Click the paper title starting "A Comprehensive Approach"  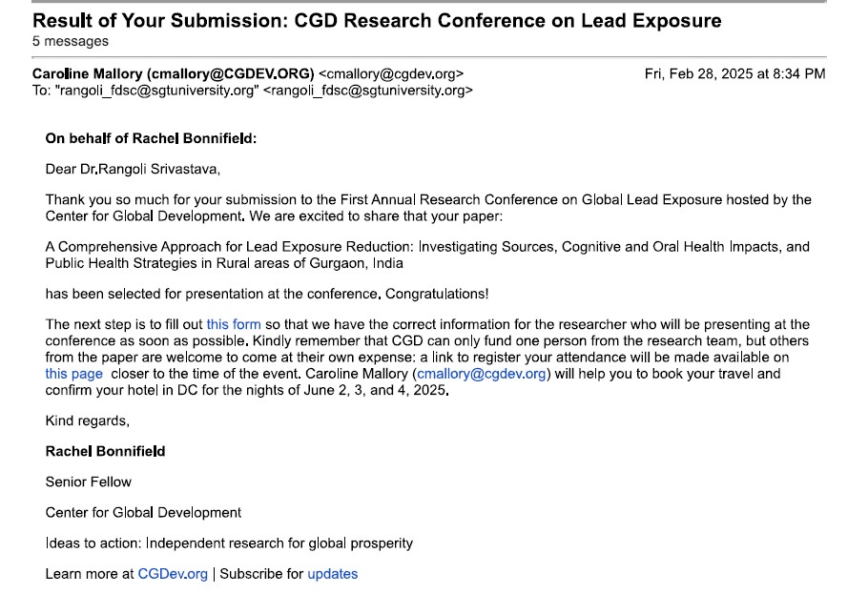(x=427, y=254)
